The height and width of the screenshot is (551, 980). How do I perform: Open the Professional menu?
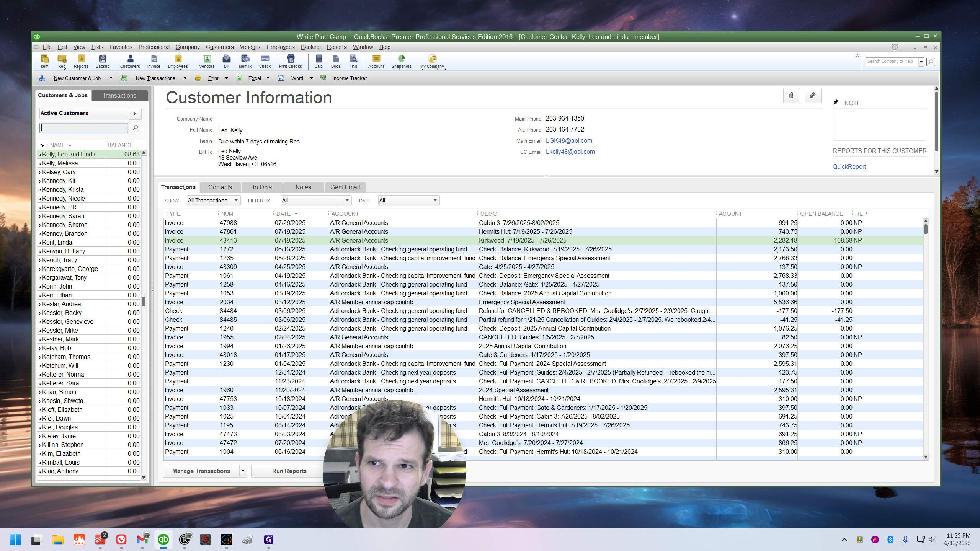point(154,47)
